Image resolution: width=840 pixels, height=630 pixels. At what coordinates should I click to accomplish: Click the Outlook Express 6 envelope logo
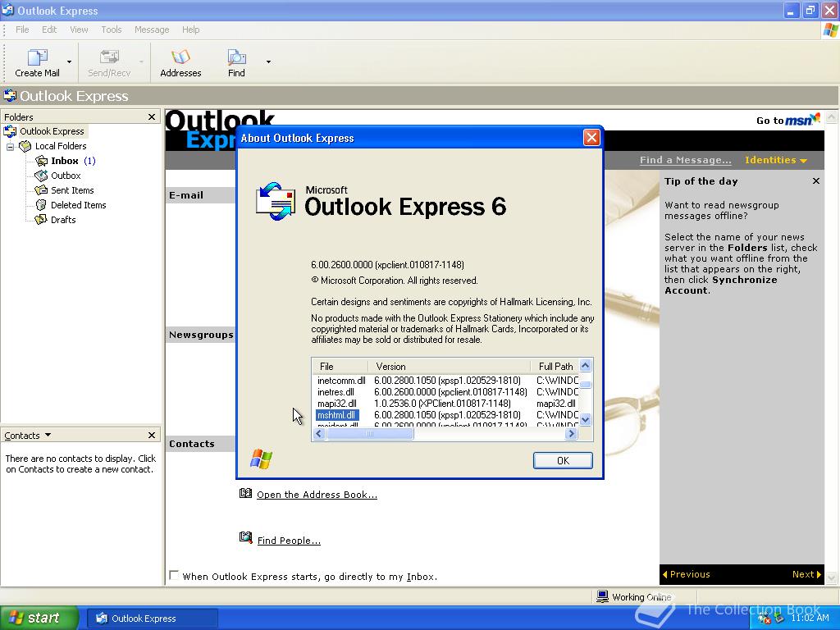[276, 202]
